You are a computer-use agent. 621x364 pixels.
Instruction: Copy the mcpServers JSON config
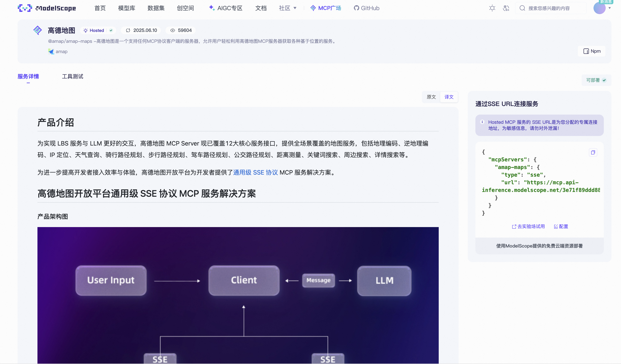[593, 152]
